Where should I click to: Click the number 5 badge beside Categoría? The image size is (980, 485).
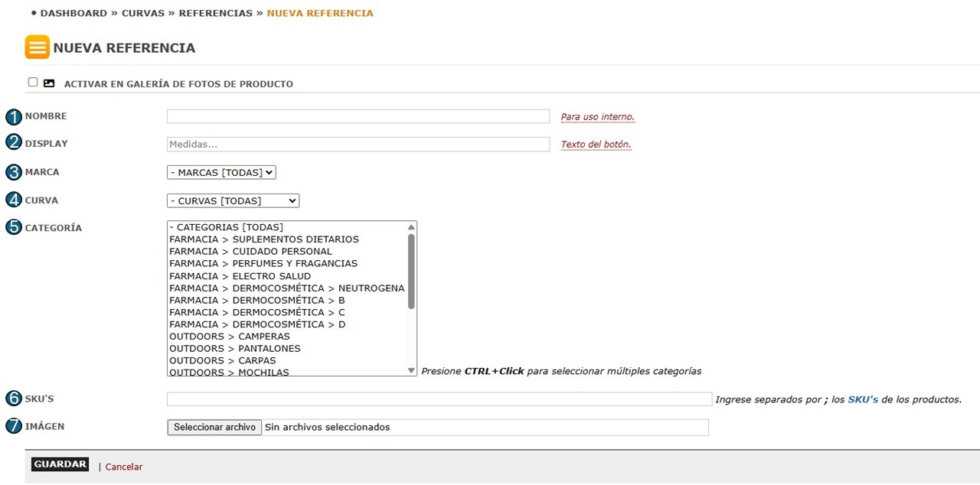[x=14, y=228]
